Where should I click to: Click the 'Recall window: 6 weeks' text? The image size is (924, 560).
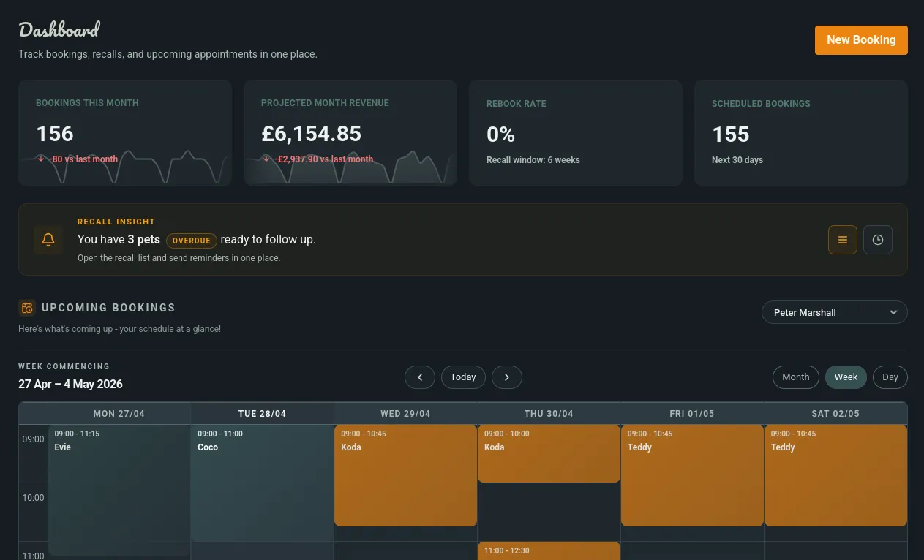point(533,160)
